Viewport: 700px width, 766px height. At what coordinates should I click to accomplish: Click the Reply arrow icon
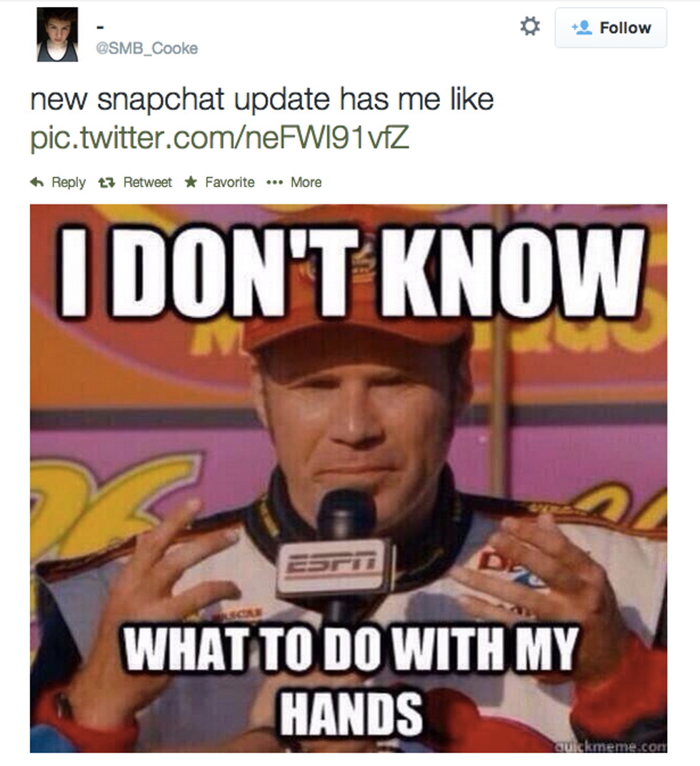pos(36,182)
